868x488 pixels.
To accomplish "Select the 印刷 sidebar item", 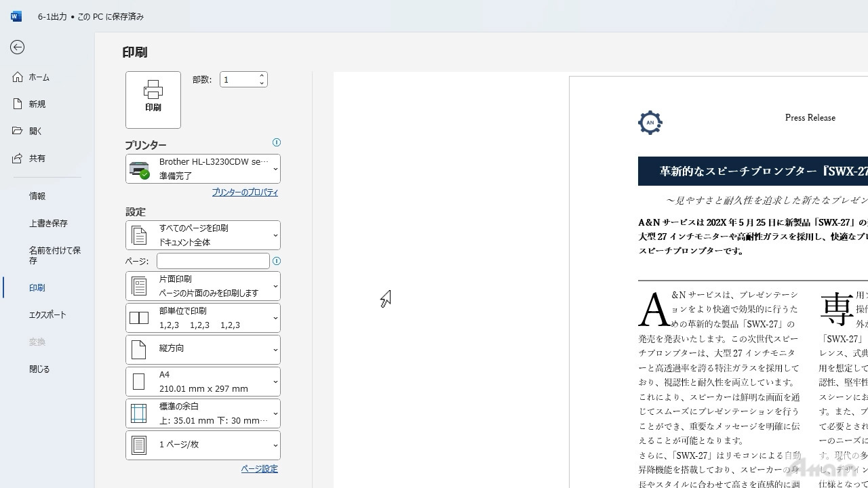I will tap(47, 287).
